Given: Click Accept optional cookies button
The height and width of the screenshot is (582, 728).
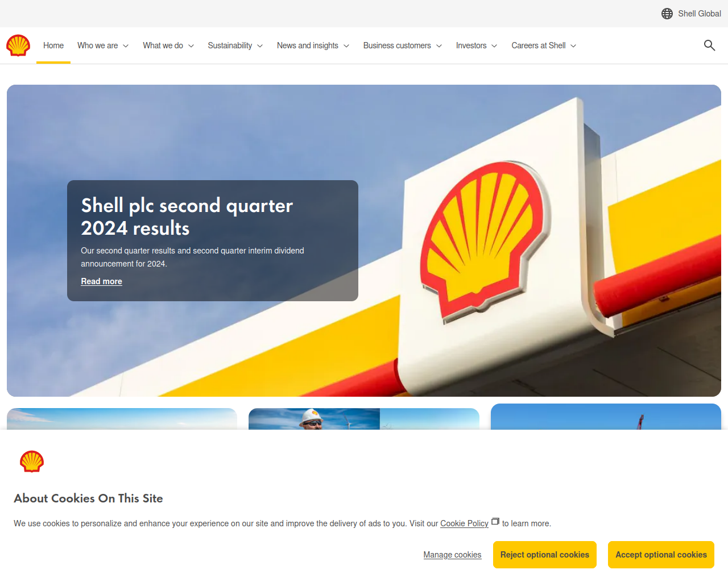Looking at the screenshot, I should pyautogui.click(x=661, y=555).
